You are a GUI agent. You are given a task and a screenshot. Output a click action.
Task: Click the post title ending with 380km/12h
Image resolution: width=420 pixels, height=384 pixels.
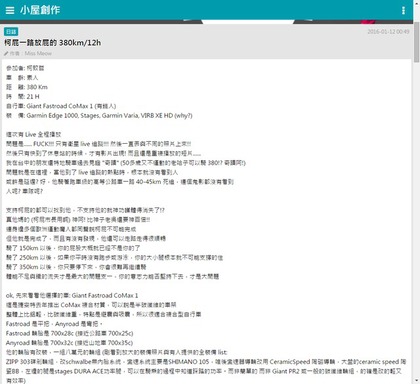(53, 43)
